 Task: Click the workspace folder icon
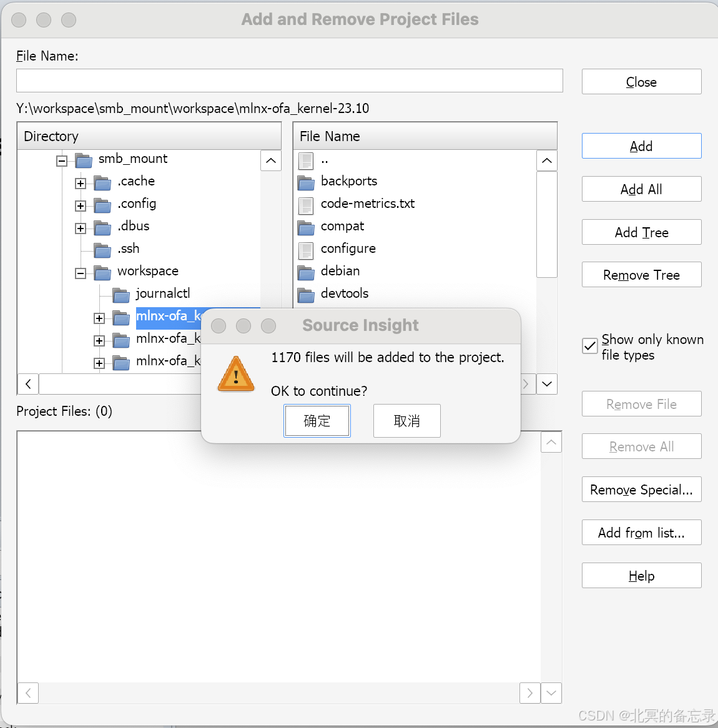pyautogui.click(x=102, y=273)
